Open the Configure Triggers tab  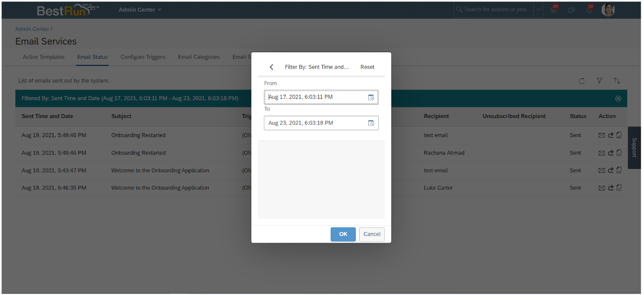(143, 57)
